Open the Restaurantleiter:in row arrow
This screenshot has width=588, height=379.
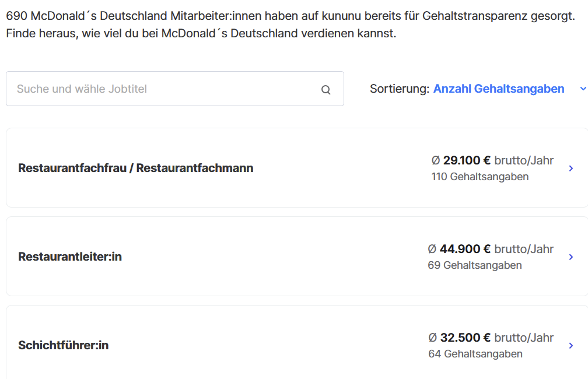(x=571, y=257)
